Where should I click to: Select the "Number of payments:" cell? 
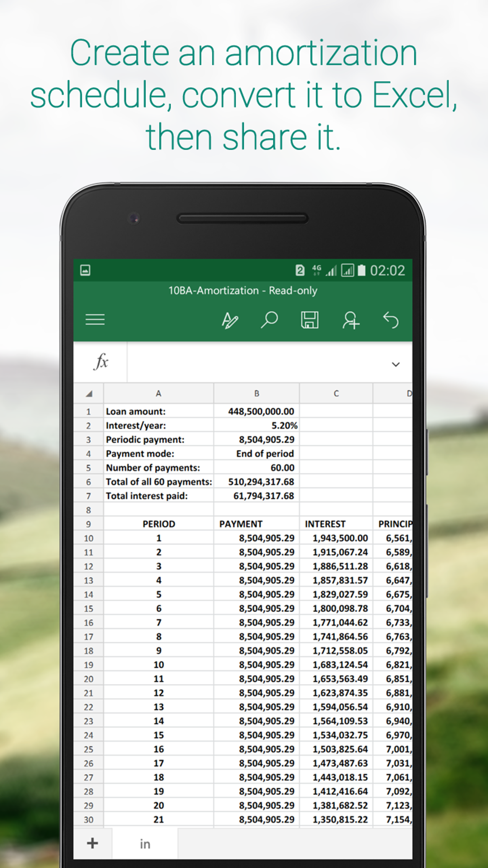click(158, 468)
